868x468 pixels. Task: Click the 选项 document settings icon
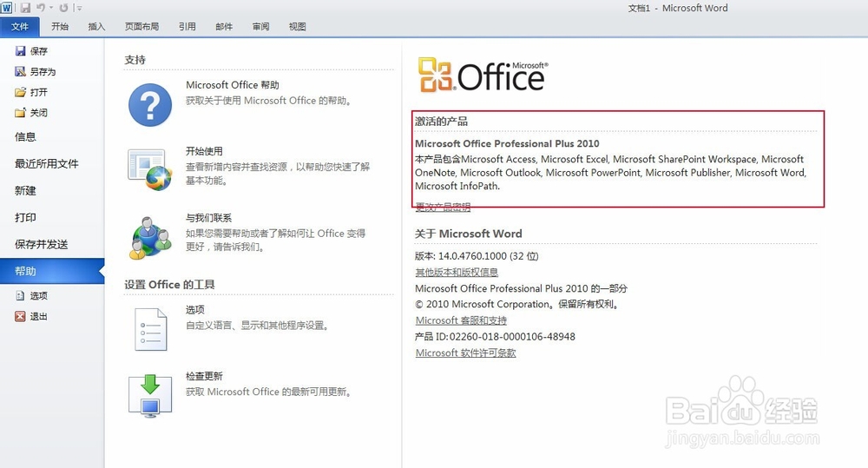click(150, 330)
